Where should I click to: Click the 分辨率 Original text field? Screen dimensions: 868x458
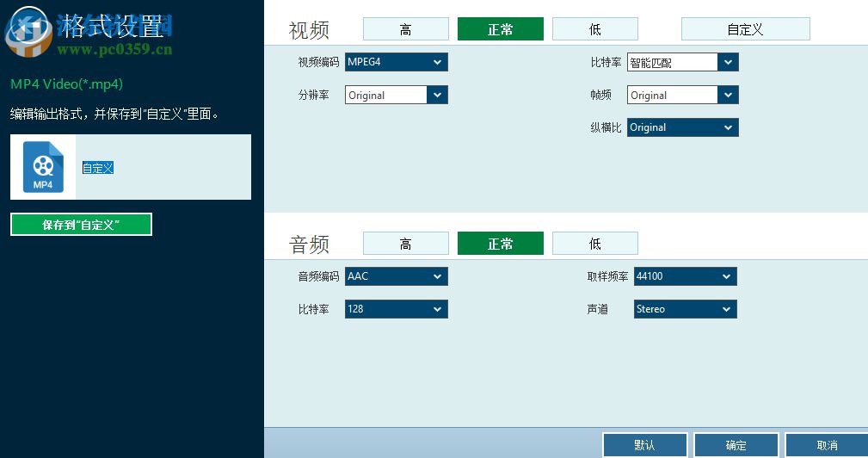click(386, 95)
